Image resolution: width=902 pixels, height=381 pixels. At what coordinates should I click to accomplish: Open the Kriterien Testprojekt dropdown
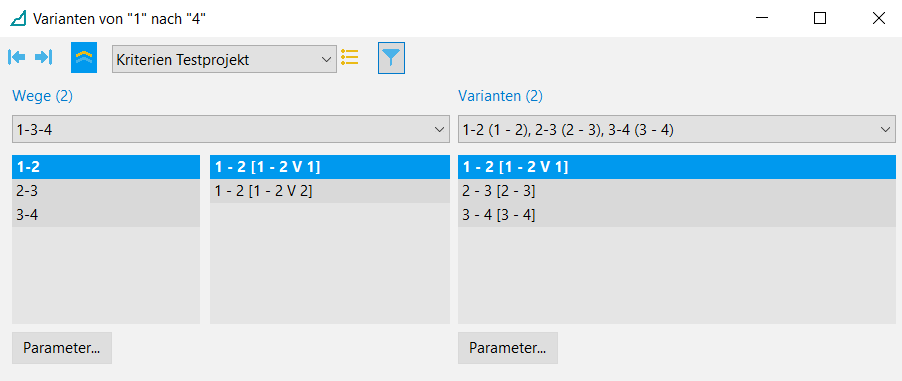[x=224, y=59]
